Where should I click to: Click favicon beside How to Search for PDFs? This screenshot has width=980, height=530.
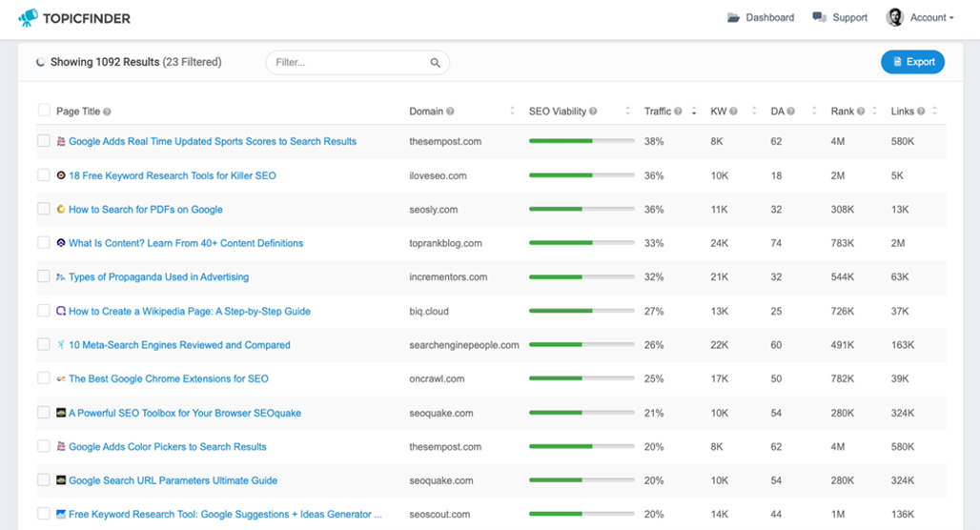pyautogui.click(x=61, y=210)
